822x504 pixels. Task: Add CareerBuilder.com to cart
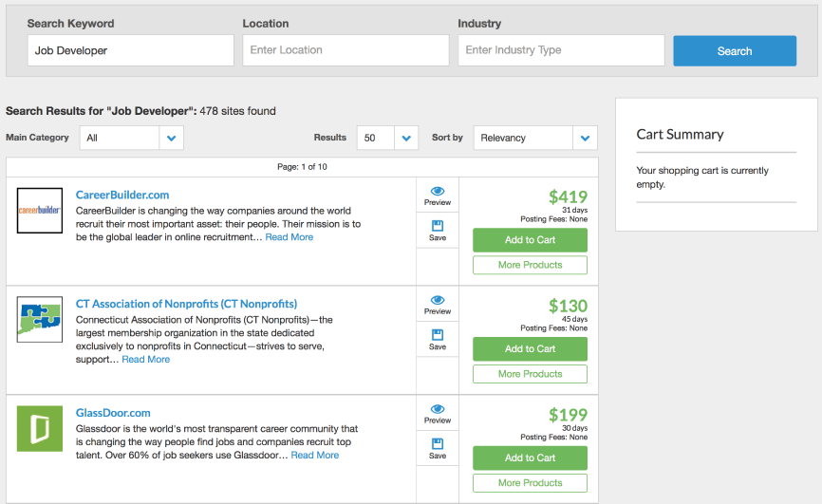[530, 240]
